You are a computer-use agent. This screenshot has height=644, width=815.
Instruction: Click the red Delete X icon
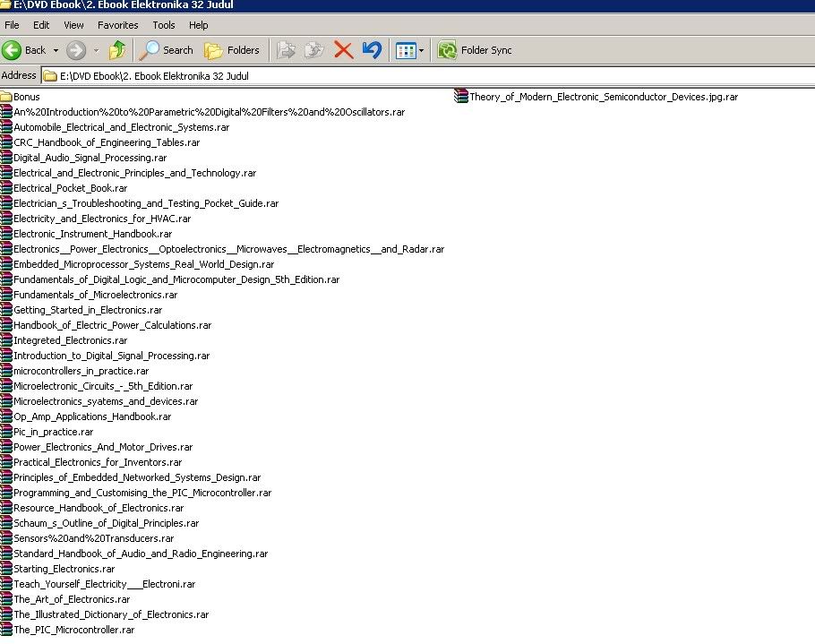click(x=344, y=50)
